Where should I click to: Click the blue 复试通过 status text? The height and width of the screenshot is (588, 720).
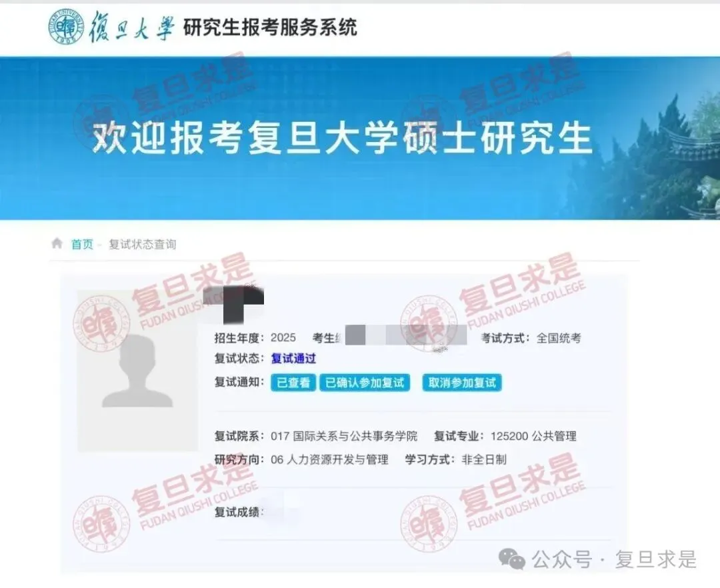(293, 359)
